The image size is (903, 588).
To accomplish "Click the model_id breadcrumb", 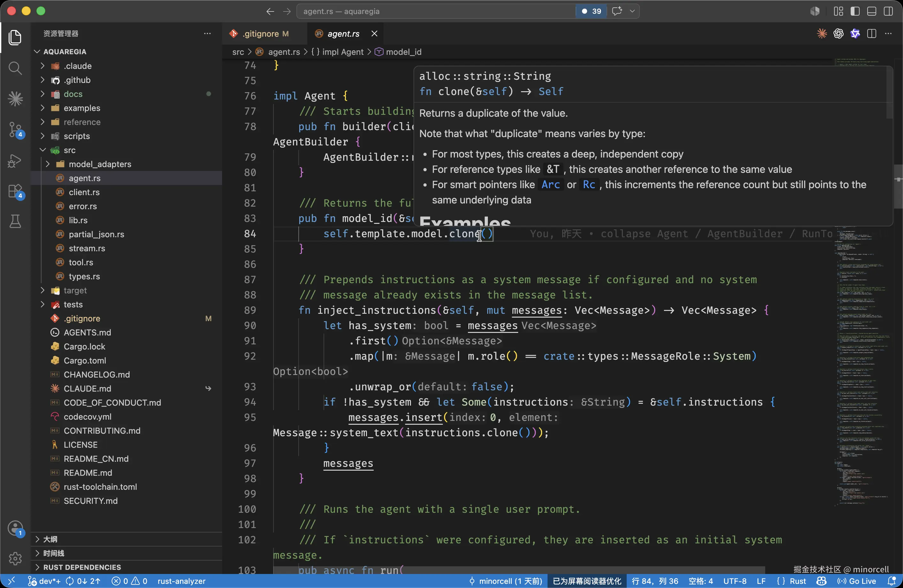I will (x=399, y=52).
